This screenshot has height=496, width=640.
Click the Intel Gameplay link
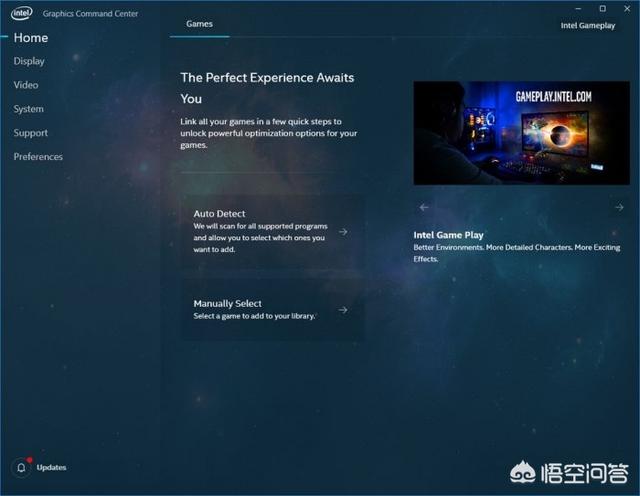pyautogui.click(x=588, y=25)
